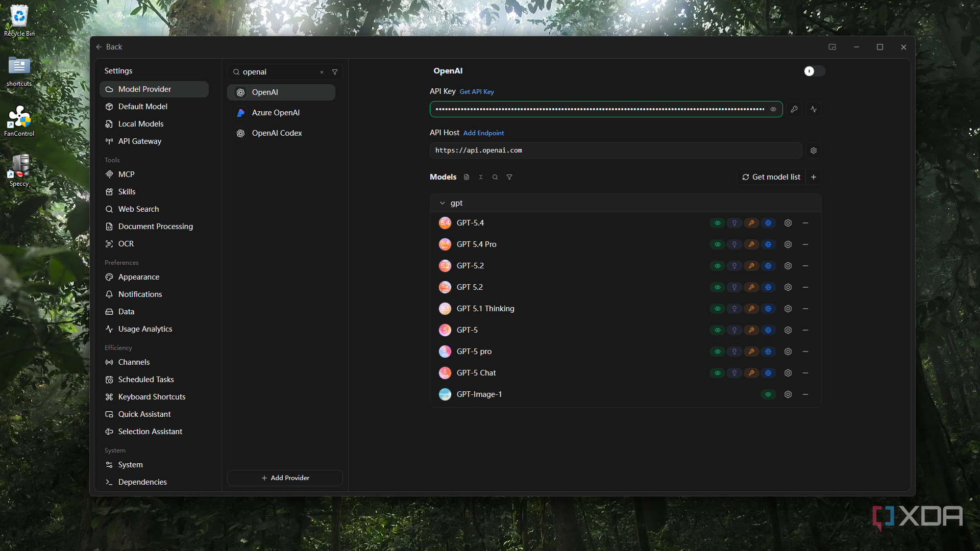980x551 pixels.
Task: Run the API connectivity check
Action: coord(814,109)
